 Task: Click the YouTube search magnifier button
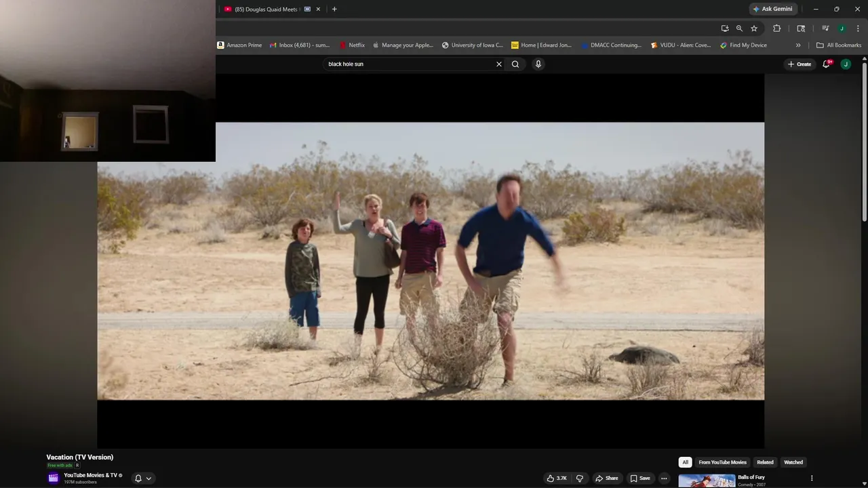pos(515,64)
